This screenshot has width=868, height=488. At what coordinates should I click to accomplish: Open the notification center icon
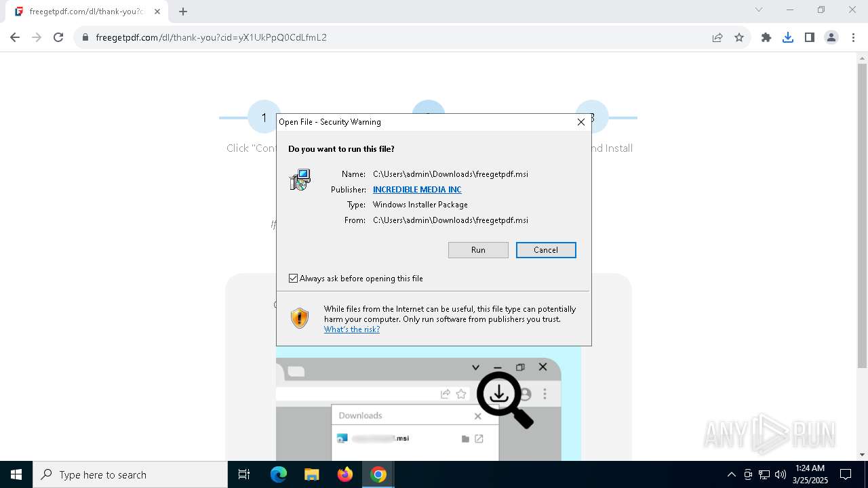(x=846, y=474)
